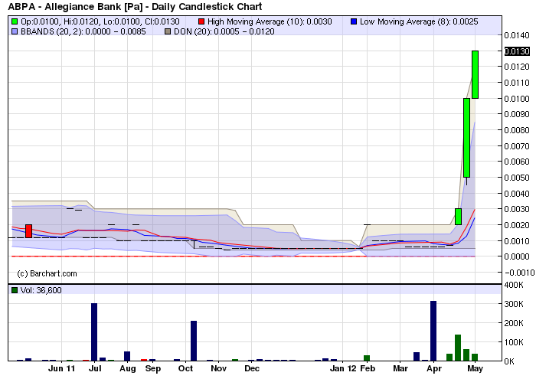Screen dimensions: 536x392
Task: Click the green candlestick legend swatch
Action: [15, 21]
